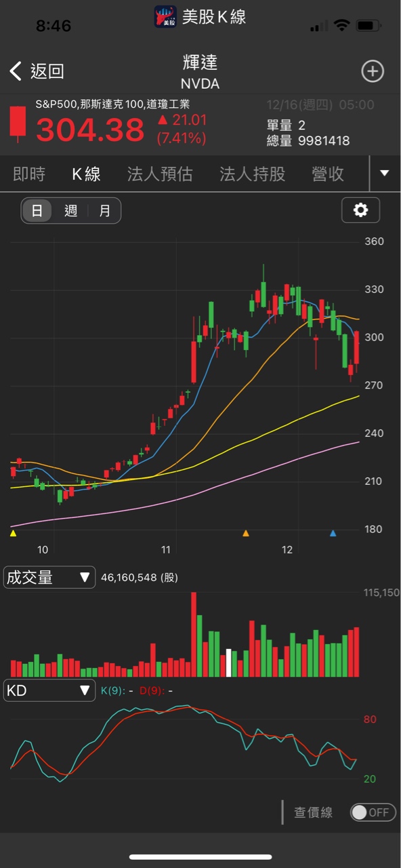Tap the 80 KD level label
Screen dimensions: 401x868
point(370,719)
